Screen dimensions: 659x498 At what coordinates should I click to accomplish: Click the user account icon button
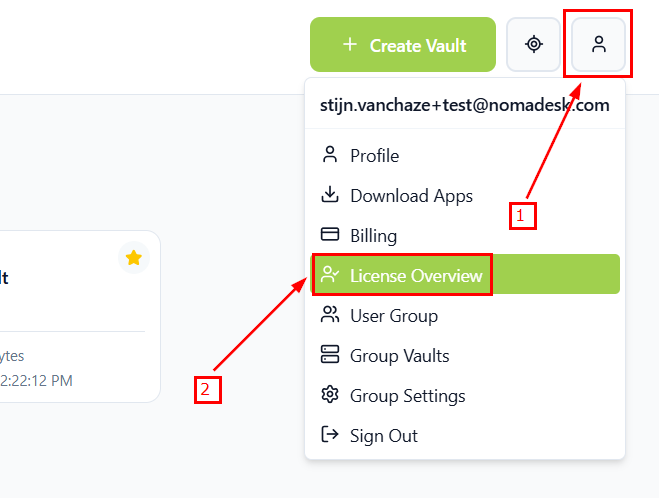[x=598, y=44]
